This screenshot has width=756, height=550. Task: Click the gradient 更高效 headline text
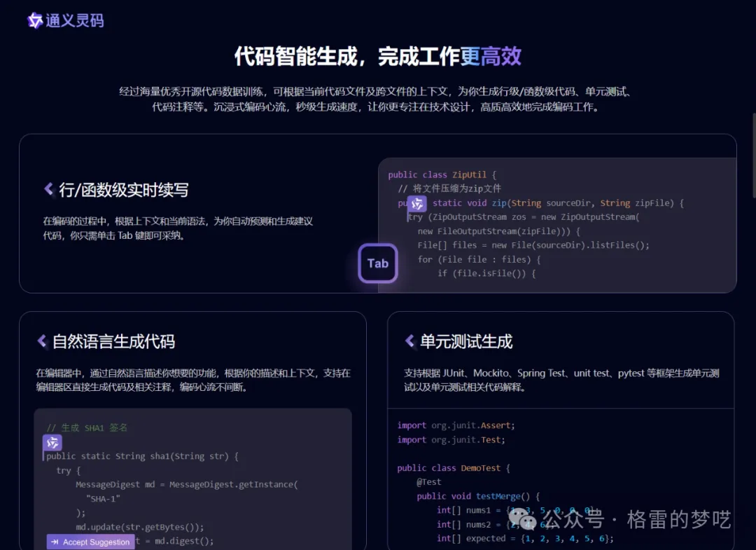click(491, 57)
